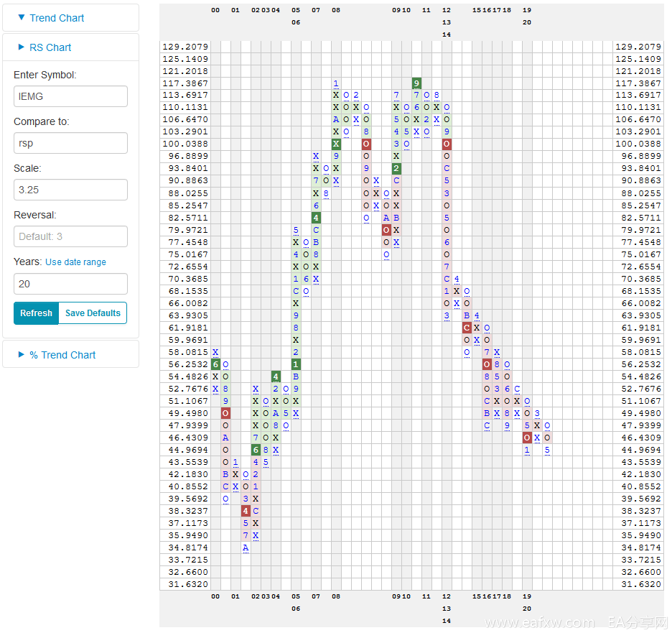Focus the Scale field showing 3.25

click(x=70, y=190)
